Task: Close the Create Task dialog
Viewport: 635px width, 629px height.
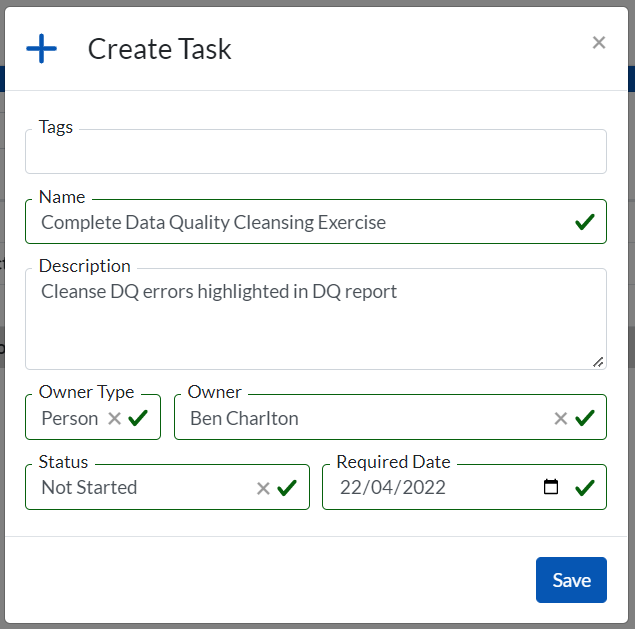Action: point(598,42)
